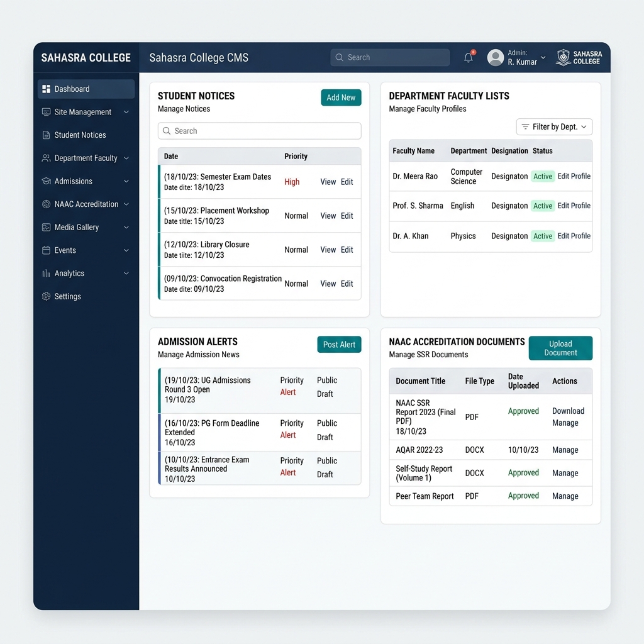The width and height of the screenshot is (644, 644).
Task: Select the Analytics bar-chart icon
Action: point(46,273)
